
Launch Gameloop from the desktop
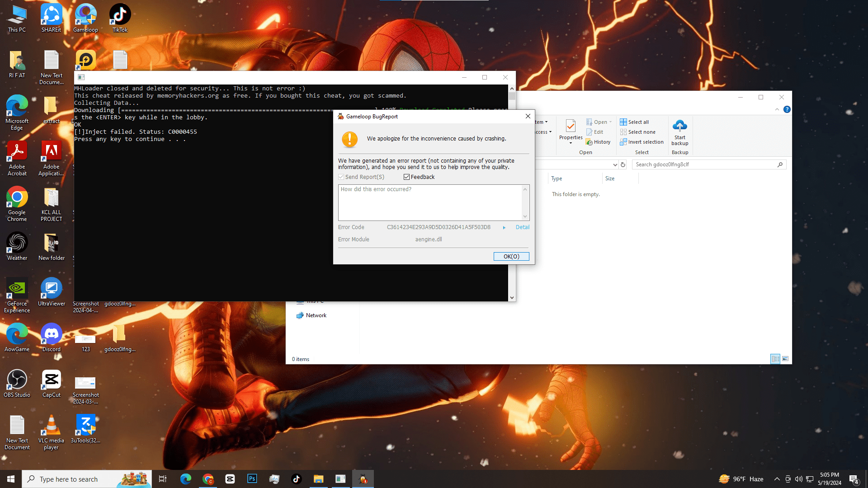[85, 18]
